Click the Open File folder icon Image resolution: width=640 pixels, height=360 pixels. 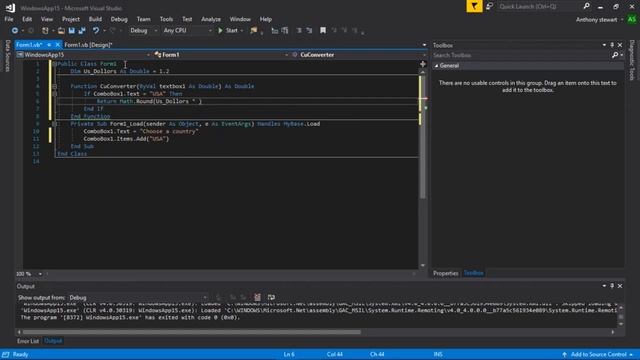[61, 31]
